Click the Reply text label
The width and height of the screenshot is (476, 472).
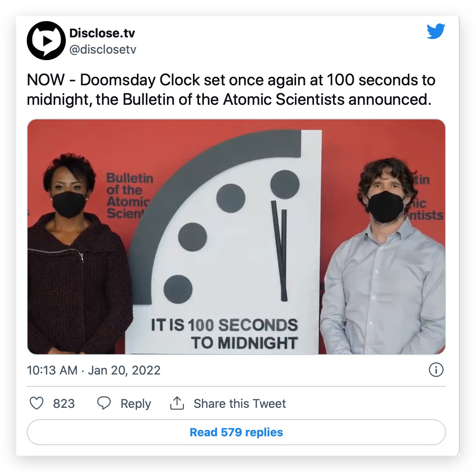pyautogui.click(x=136, y=404)
